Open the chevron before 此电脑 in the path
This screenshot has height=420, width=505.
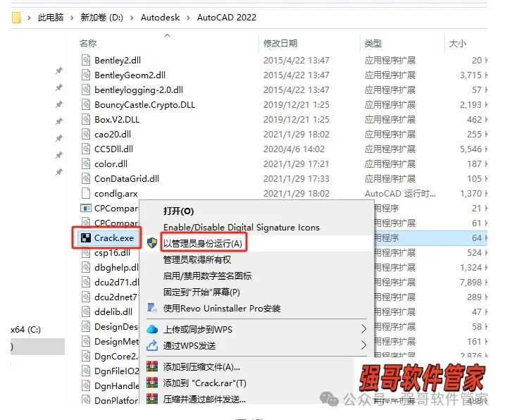click(29, 18)
